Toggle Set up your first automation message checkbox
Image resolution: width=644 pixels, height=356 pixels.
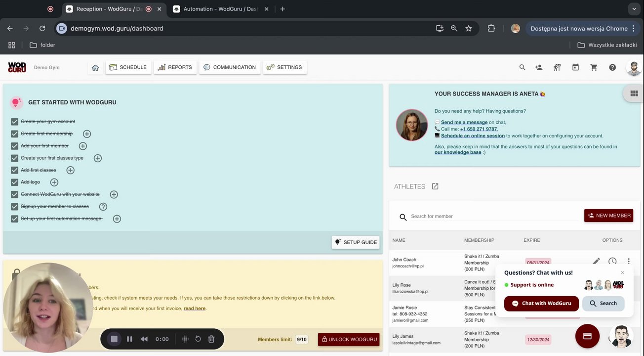(14, 219)
